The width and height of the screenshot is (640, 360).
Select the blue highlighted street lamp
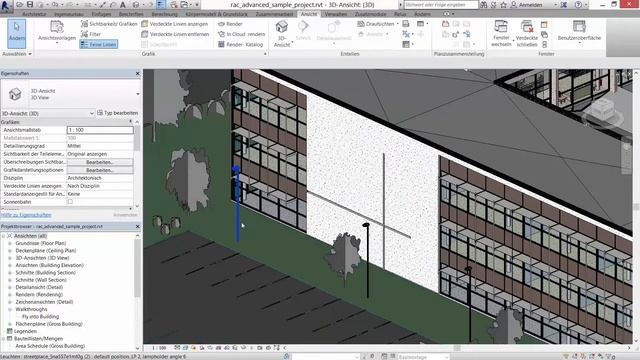pyautogui.click(x=237, y=203)
